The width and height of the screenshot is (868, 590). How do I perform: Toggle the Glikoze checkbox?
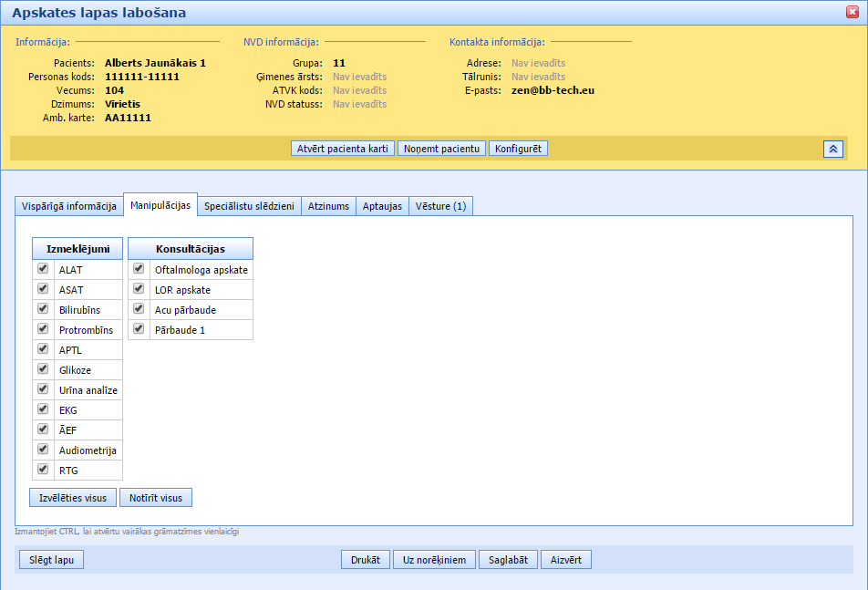43,369
